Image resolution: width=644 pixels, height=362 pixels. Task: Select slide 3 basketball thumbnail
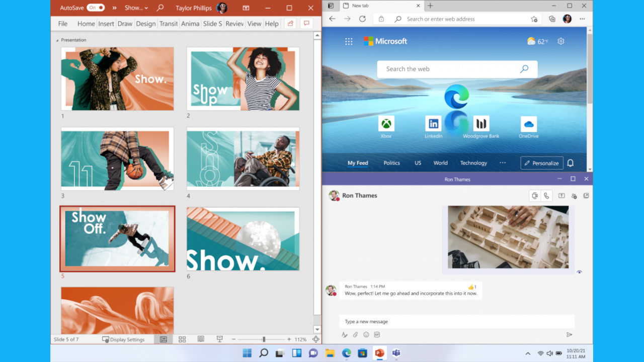point(118,159)
